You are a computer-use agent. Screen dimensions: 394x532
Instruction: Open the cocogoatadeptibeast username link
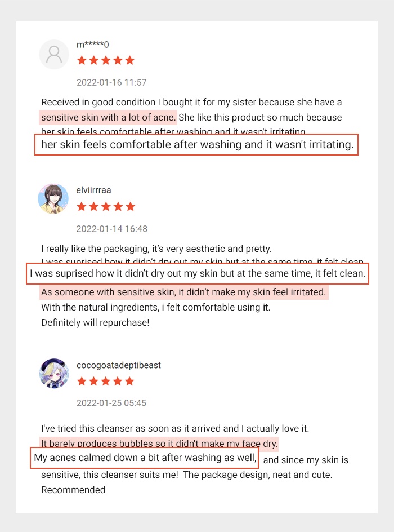coord(119,365)
